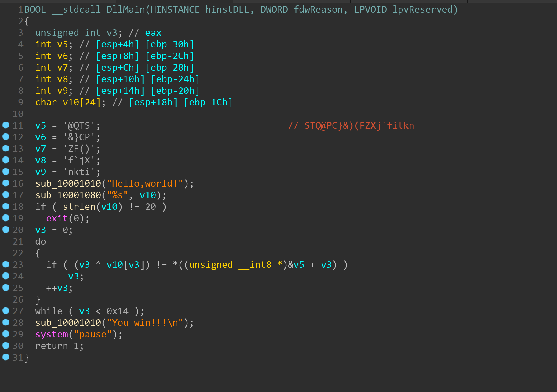The height and width of the screenshot is (392, 557).
Task: Click breakpoint marker beside line 20
Action: pos(6,229)
